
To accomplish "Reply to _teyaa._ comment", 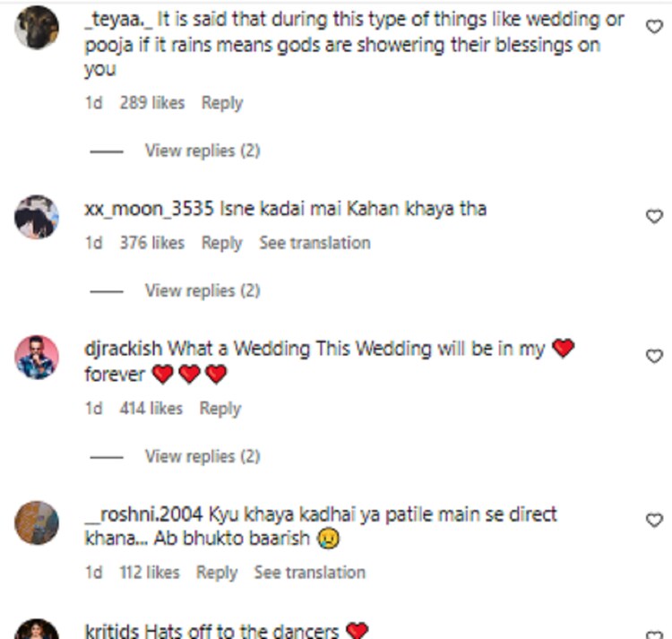I will 221,103.
